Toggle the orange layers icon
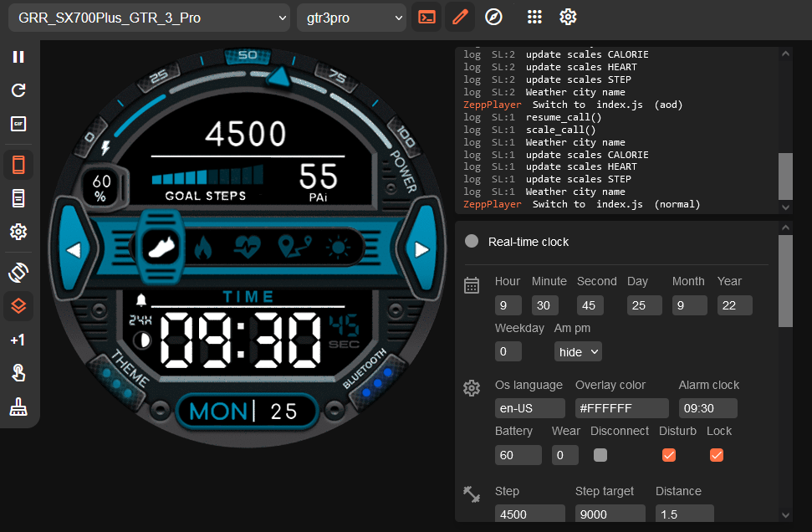 18,306
